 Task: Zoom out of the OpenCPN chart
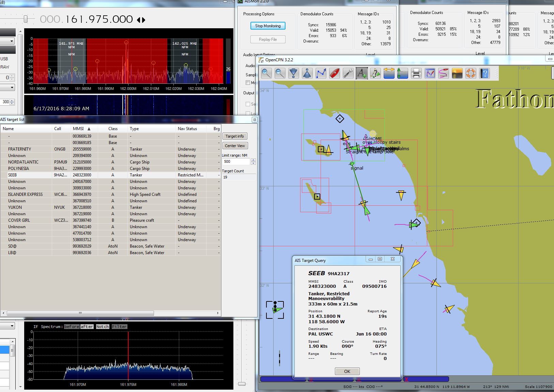(279, 73)
